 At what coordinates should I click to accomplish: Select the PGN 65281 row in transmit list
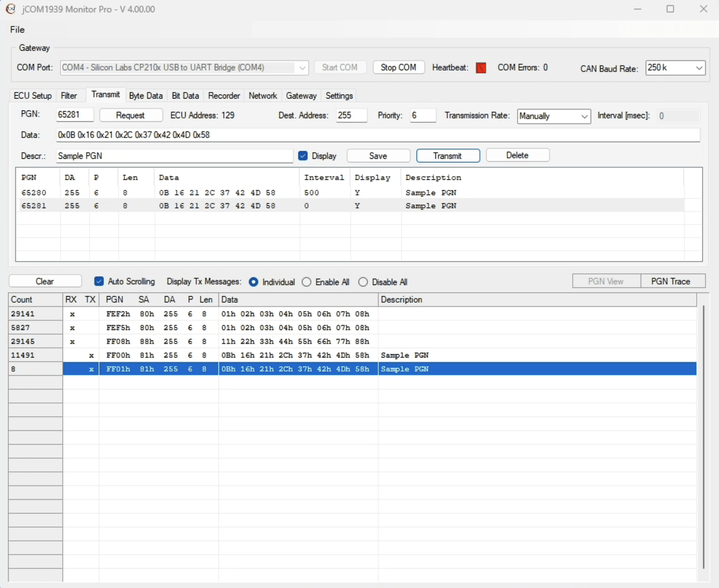(351, 205)
